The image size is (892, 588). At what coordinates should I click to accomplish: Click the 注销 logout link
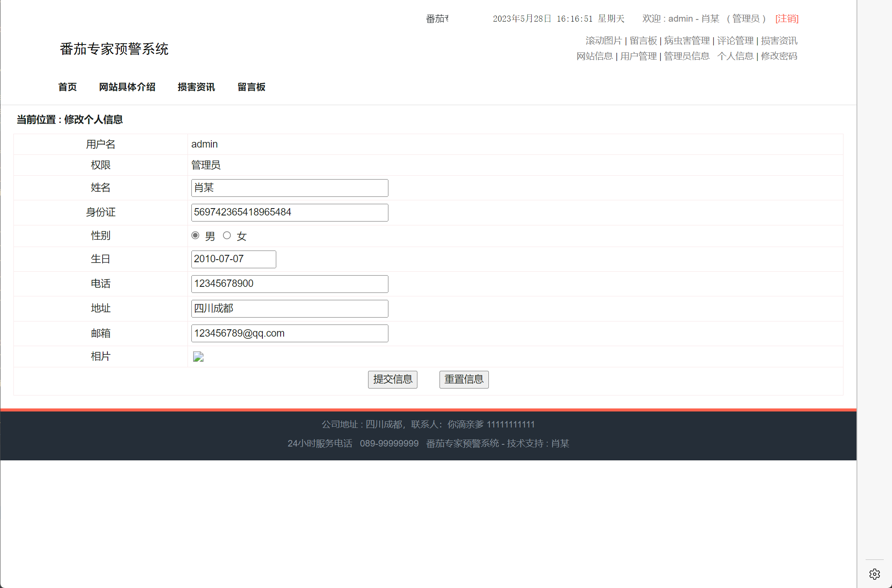point(786,19)
